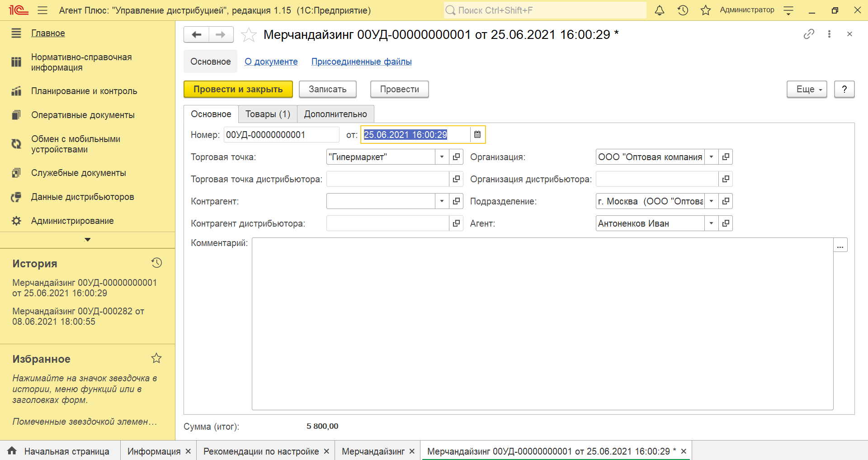Open the three-dot more options menu
The height and width of the screenshot is (460, 868).
click(x=829, y=34)
